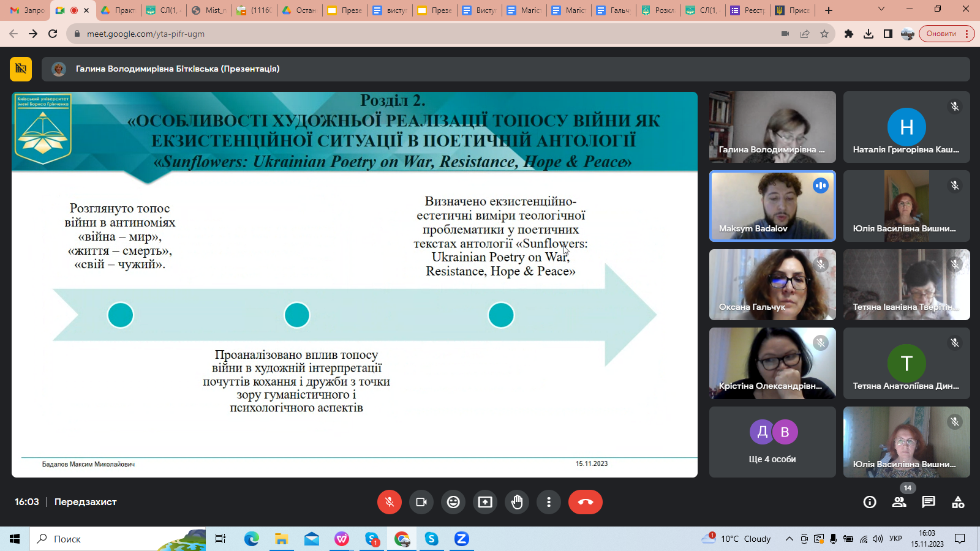980x551 pixels.
Task: Open meeting details info icon
Action: tap(870, 502)
